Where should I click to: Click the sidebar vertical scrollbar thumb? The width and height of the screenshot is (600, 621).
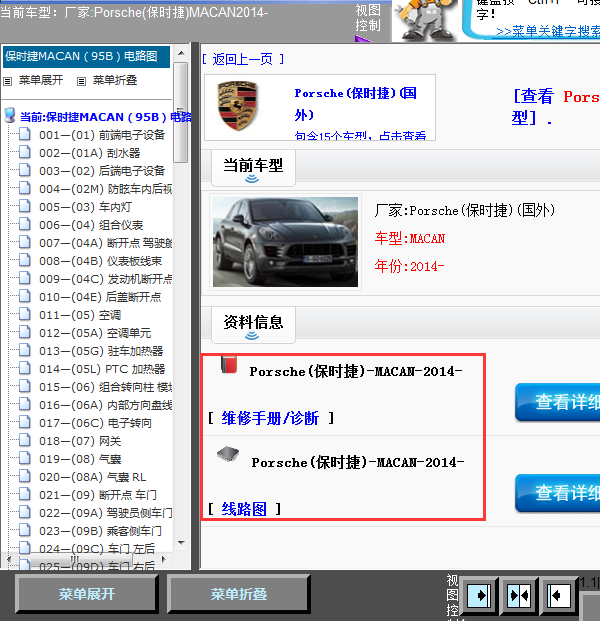[x=181, y=112]
